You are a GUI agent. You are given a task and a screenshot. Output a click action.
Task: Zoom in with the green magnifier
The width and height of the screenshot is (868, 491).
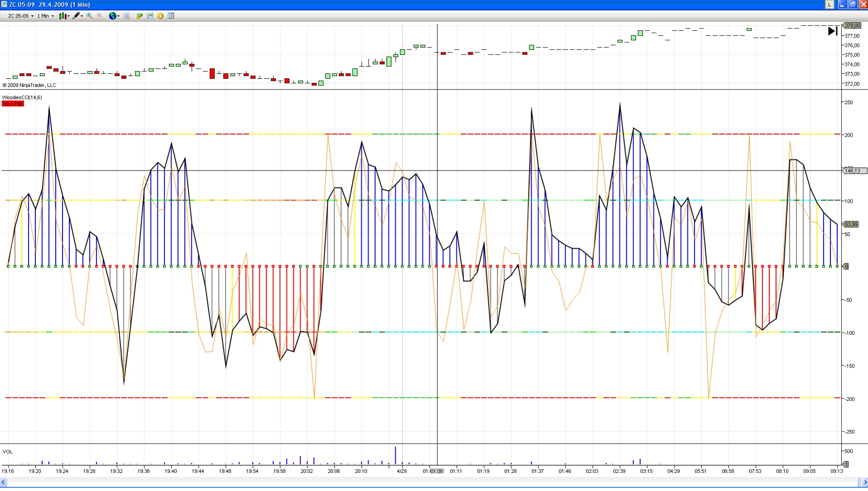point(90,16)
